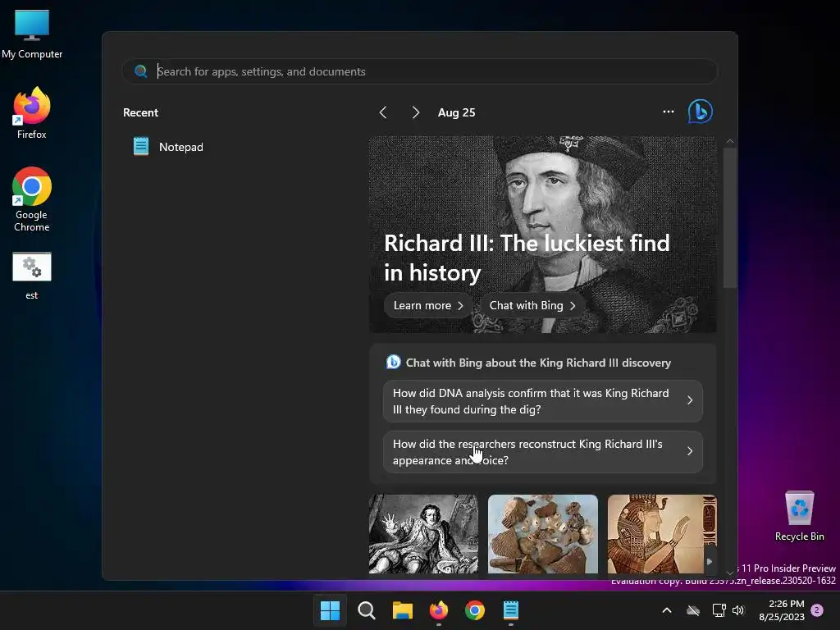Open the Egyptian pharaoh painting thumbnail
The image size is (840, 630).
point(662,533)
